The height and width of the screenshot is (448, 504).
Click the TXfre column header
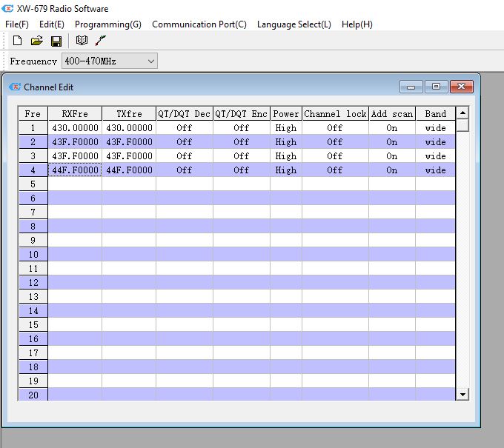point(129,114)
